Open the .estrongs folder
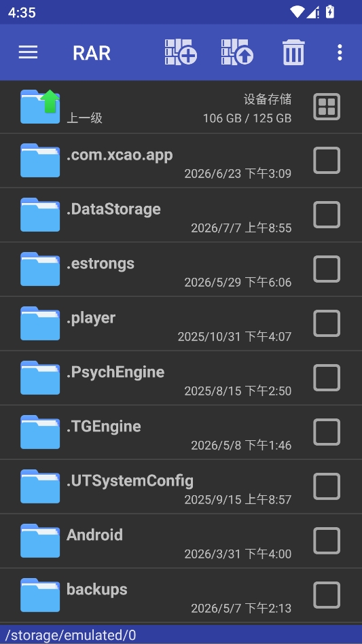The image size is (362, 644). point(181,270)
